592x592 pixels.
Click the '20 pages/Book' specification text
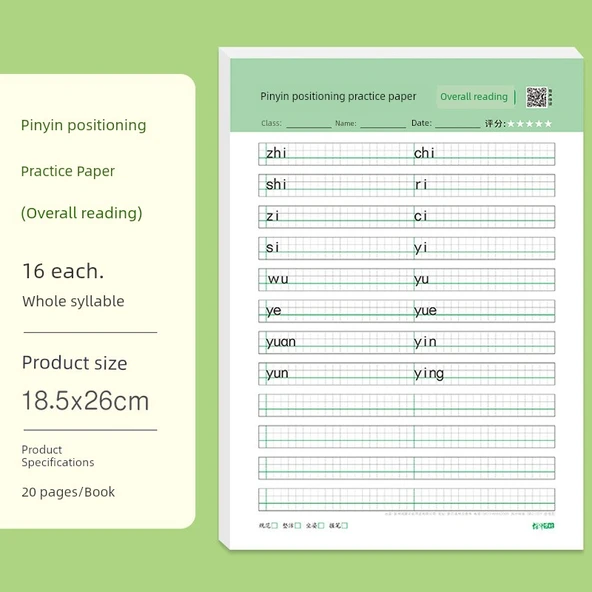(x=68, y=492)
